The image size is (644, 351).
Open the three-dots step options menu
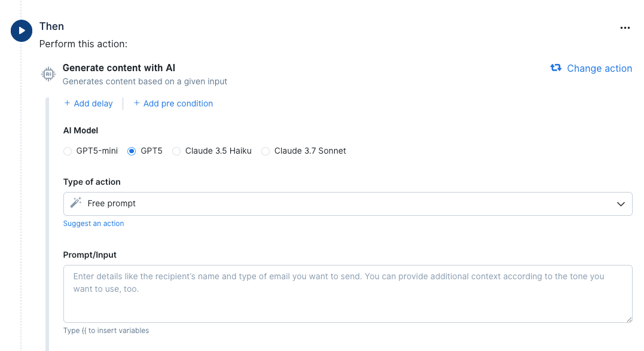625,28
